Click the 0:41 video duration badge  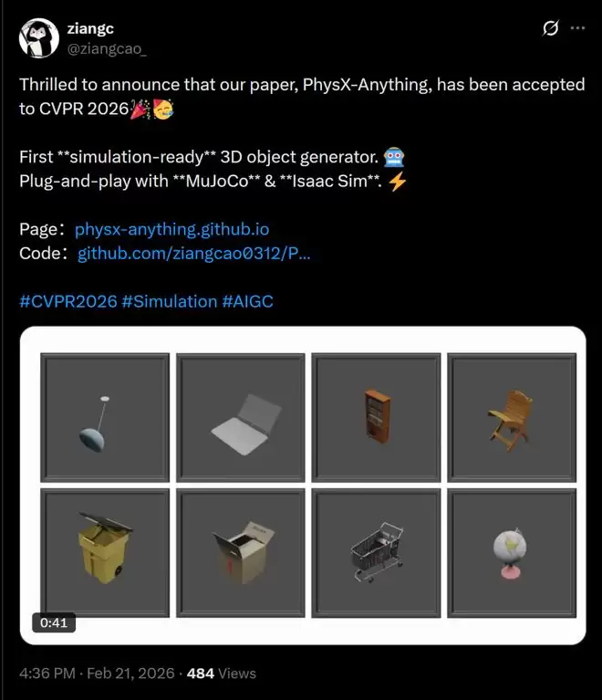pyautogui.click(x=54, y=622)
